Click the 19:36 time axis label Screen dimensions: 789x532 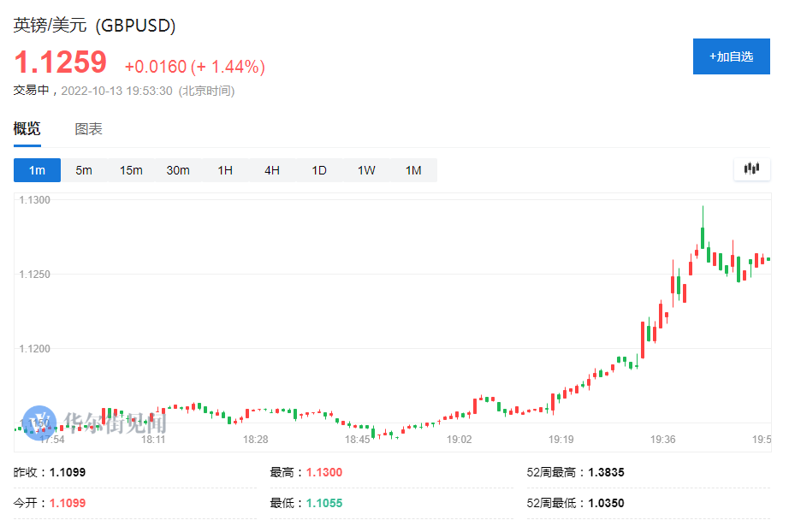pos(662,440)
